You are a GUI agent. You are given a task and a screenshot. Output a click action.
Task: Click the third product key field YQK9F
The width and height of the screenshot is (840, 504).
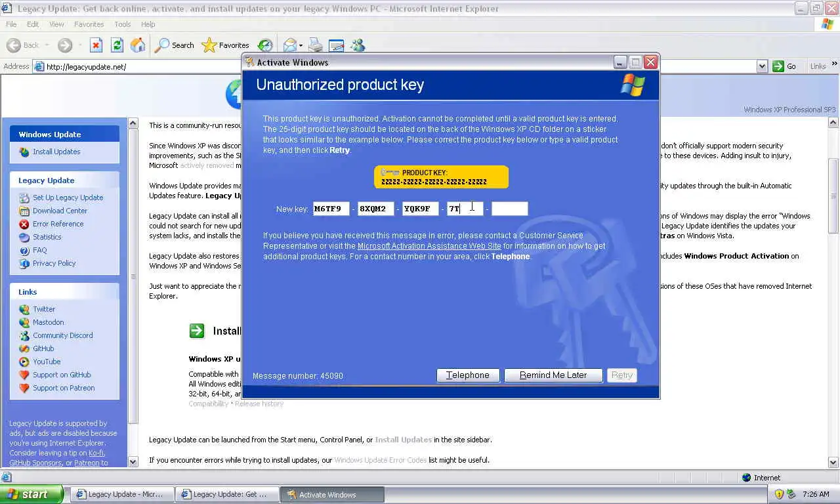(x=420, y=209)
